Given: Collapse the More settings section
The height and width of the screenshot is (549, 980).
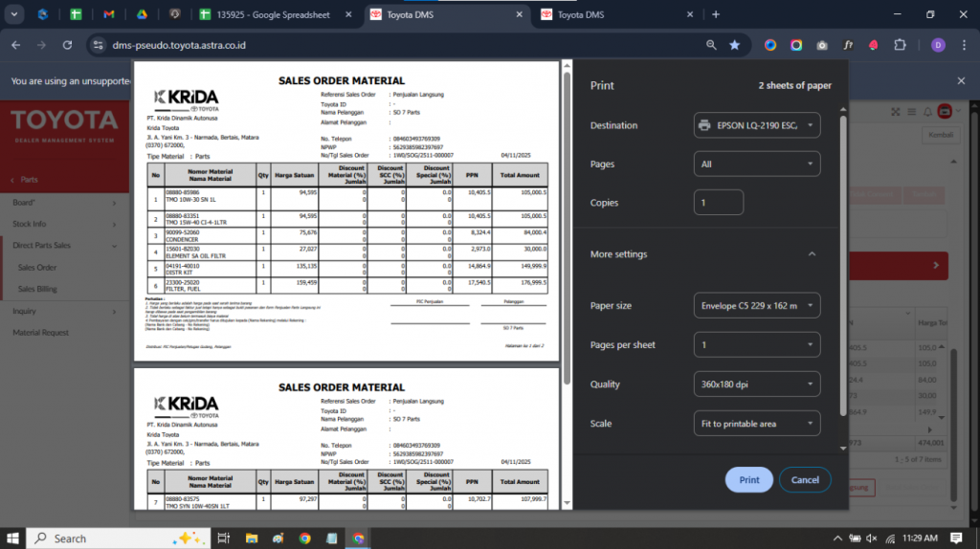Looking at the screenshot, I should click(x=812, y=254).
